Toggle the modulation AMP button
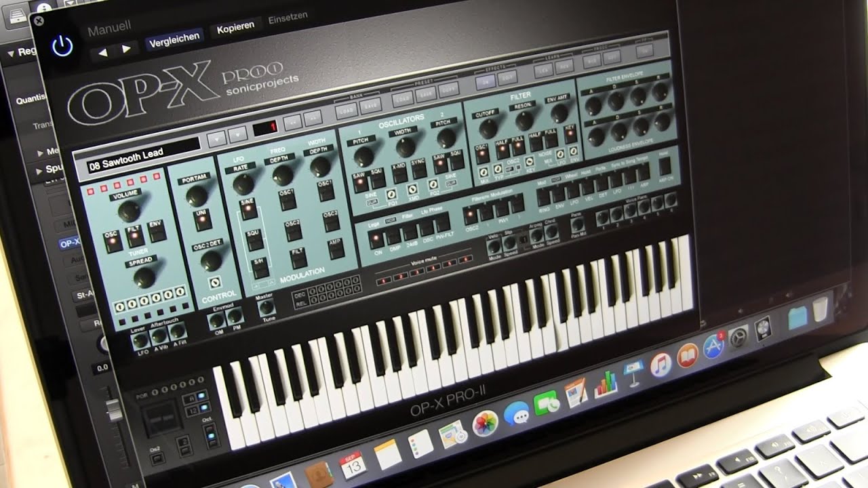868x488 pixels. tap(336, 249)
